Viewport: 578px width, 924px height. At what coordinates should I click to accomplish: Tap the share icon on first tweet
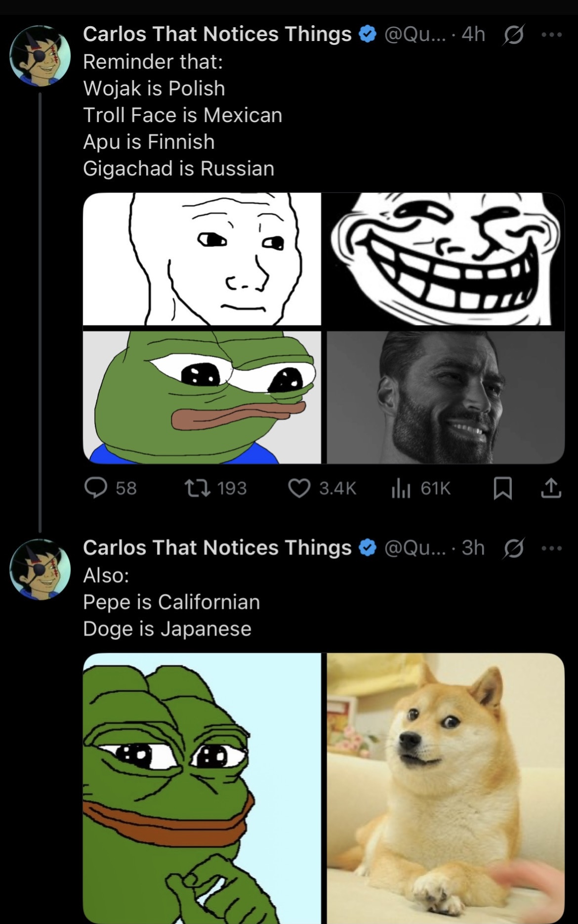(551, 488)
